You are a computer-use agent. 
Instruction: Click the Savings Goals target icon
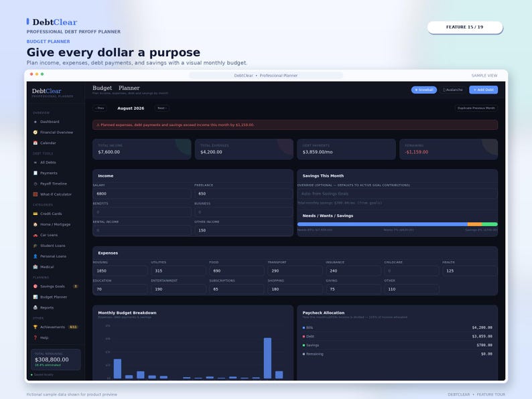[x=36, y=286]
